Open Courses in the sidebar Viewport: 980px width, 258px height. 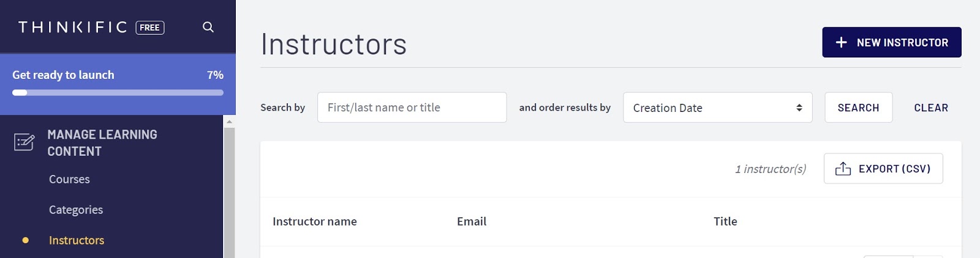coord(69,179)
